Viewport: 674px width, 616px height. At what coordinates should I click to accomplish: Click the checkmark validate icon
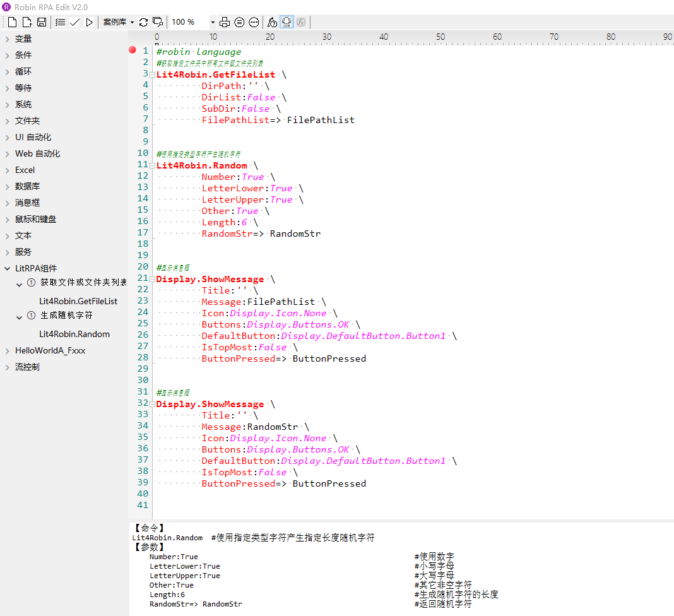(x=75, y=22)
